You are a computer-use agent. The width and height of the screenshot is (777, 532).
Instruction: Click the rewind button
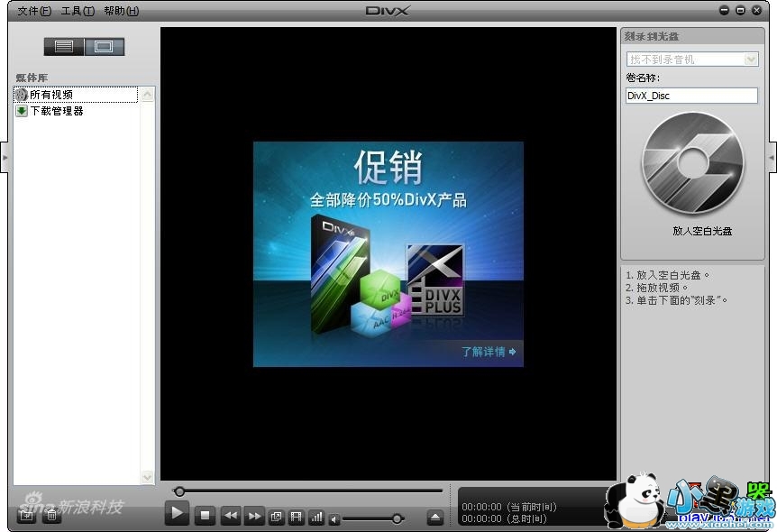231,517
